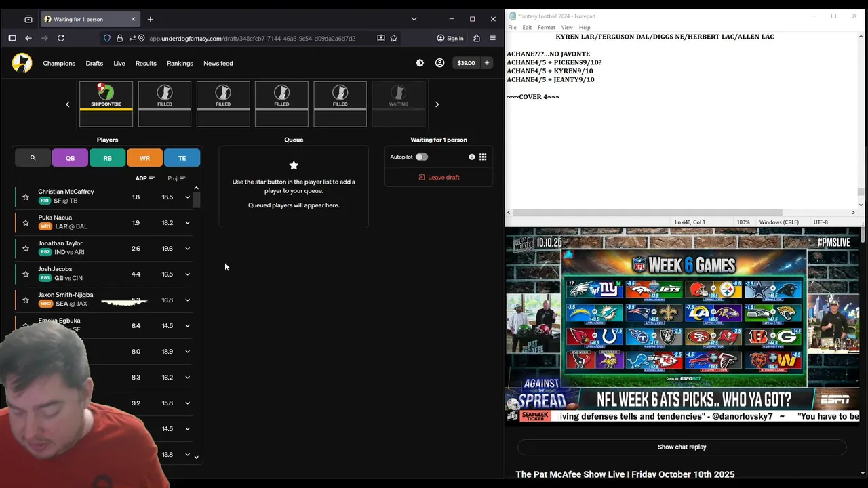The width and height of the screenshot is (868, 488).
Task: Open the browser hamburger menu
Action: click(493, 38)
